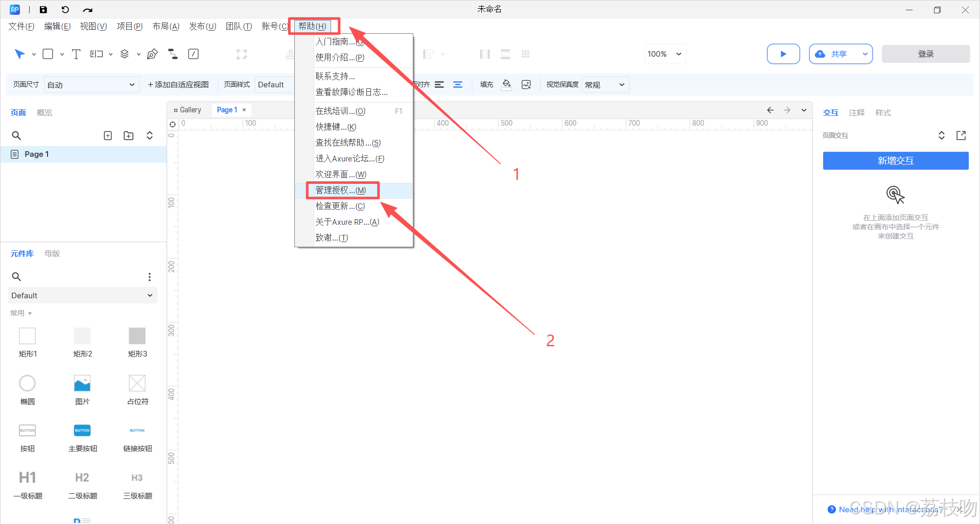
Task: Select the Pen drawing tool
Action: [x=152, y=54]
